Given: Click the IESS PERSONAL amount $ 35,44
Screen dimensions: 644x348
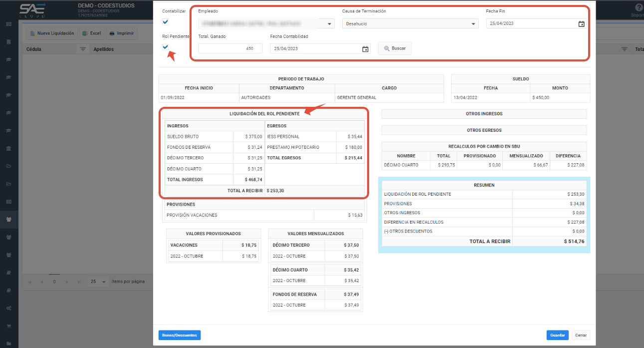Looking at the screenshot, I should (354, 136).
